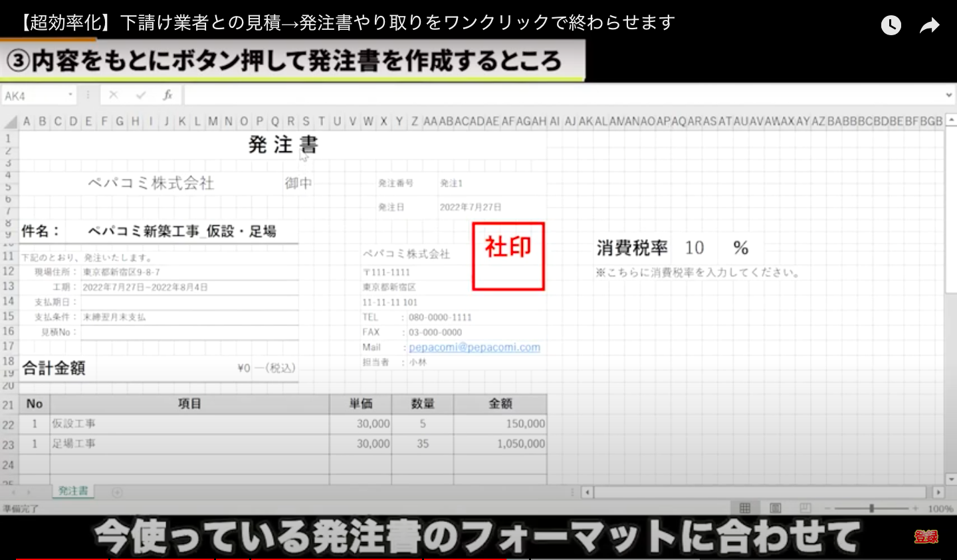Switch to Page Layout view icon
The image size is (957, 560).
pyautogui.click(x=774, y=507)
